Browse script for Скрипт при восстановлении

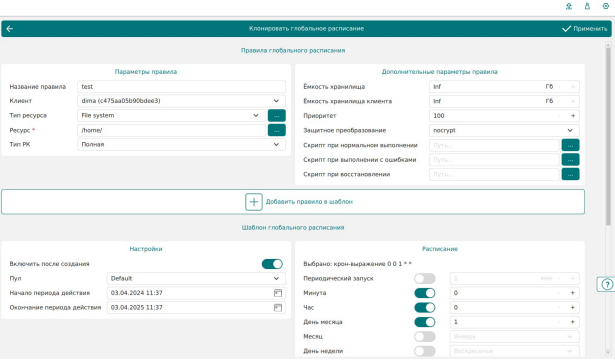570,174
